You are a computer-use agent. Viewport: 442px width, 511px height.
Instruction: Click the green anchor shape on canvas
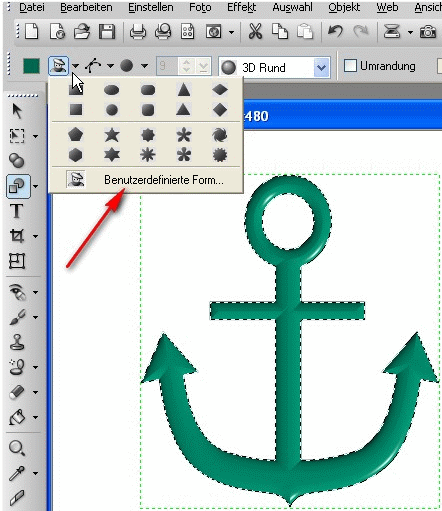(x=289, y=367)
